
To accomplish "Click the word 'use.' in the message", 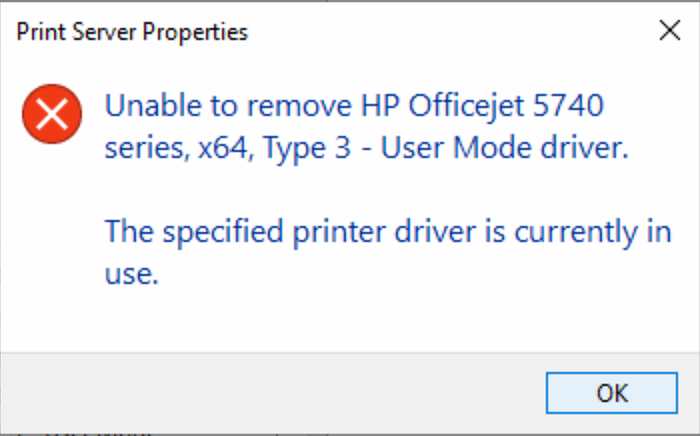I will [x=132, y=276].
